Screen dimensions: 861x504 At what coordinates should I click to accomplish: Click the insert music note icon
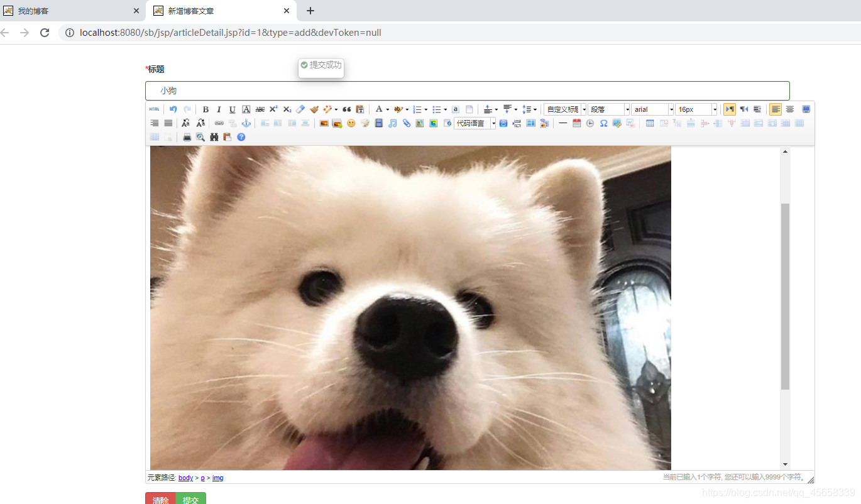(x=392, y=123)
